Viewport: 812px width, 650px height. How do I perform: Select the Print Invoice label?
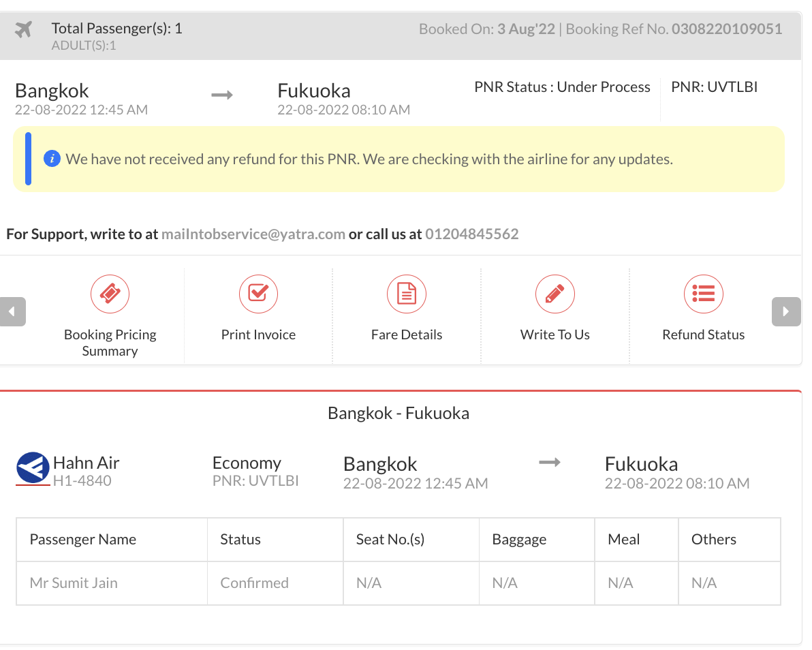[258, 335]
